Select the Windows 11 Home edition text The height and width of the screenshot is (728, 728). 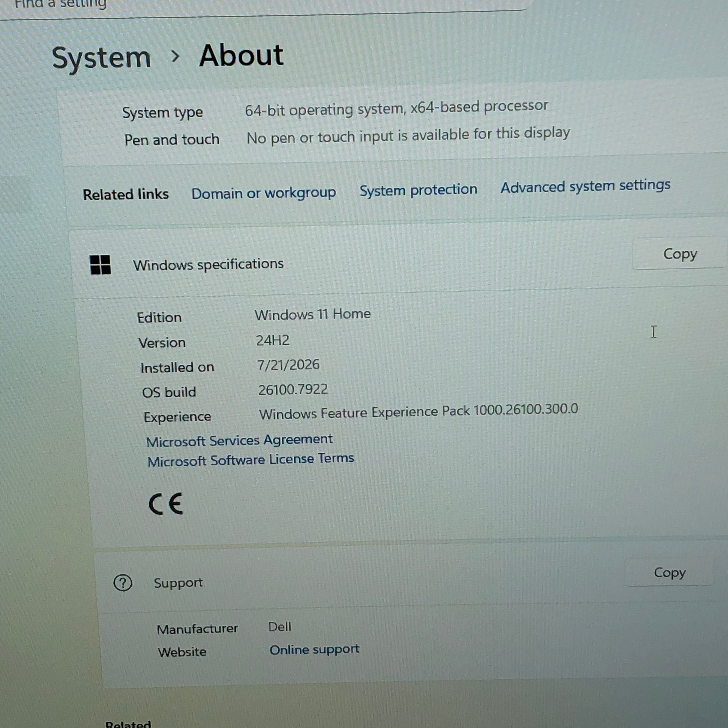(x=312, y=314)
